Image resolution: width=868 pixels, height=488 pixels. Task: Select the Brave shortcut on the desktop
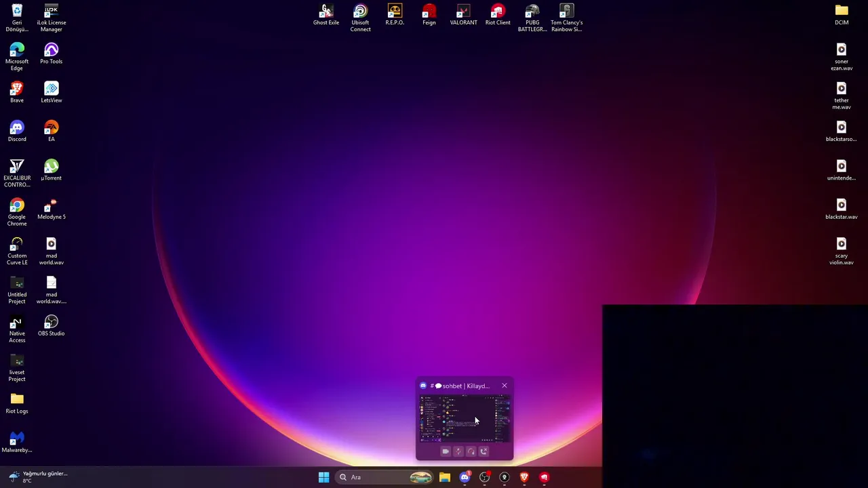click(17, 93)
